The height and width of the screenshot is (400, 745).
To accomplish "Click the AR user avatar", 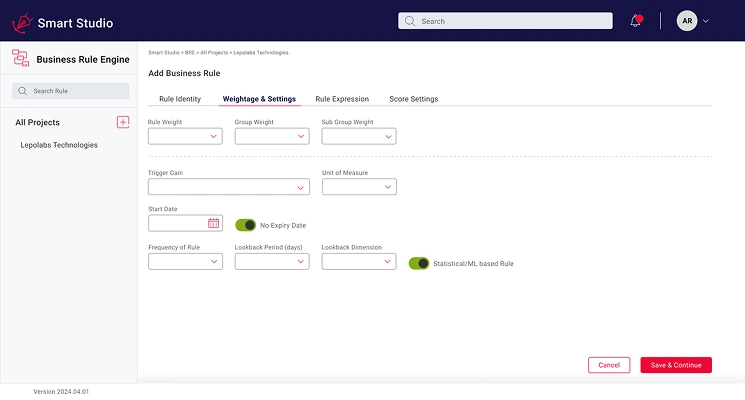I will pyautogui.click(x=687, y=21).
